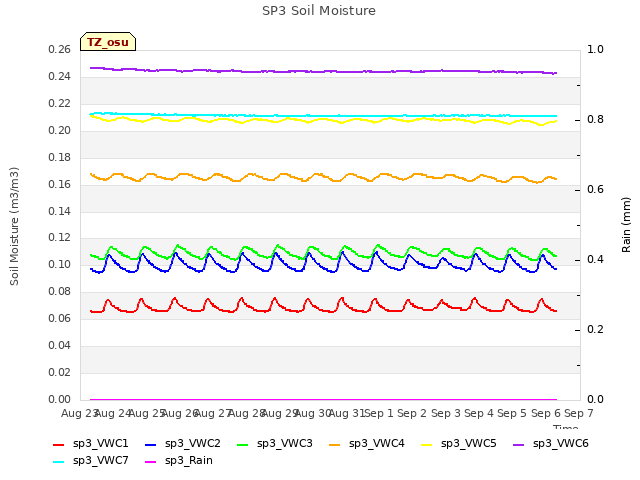Click the 0.26 left axis value

click(60, 49)
